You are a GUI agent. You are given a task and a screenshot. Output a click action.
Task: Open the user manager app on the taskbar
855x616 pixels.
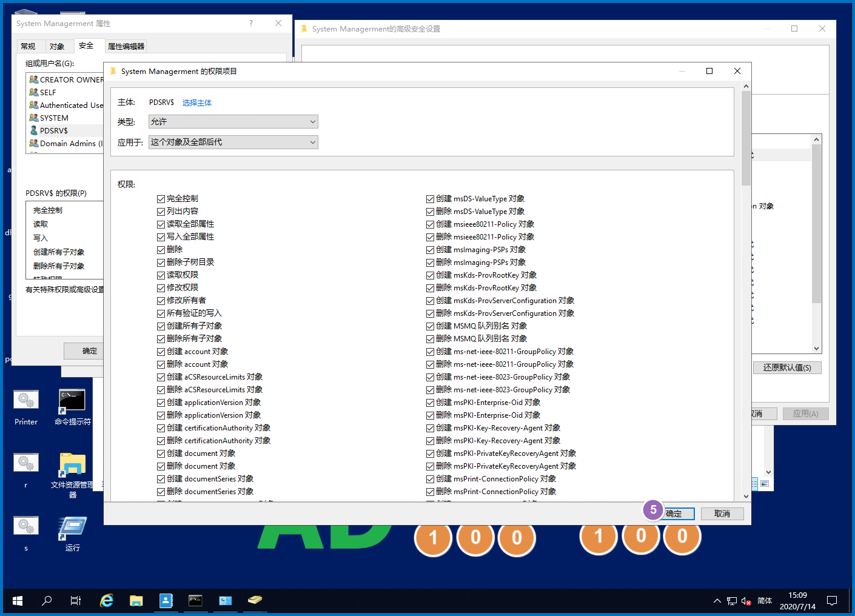pos(166,601)
